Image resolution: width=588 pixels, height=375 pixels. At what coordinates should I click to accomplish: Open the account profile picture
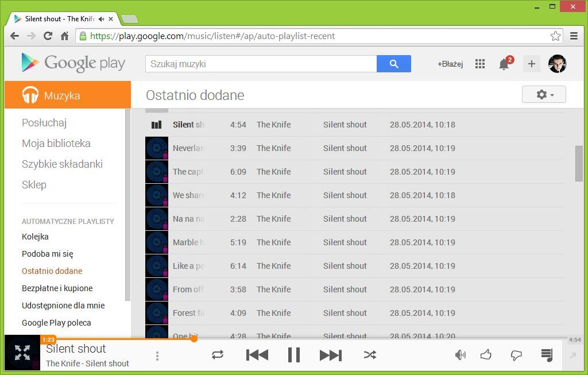coord(557,64)
